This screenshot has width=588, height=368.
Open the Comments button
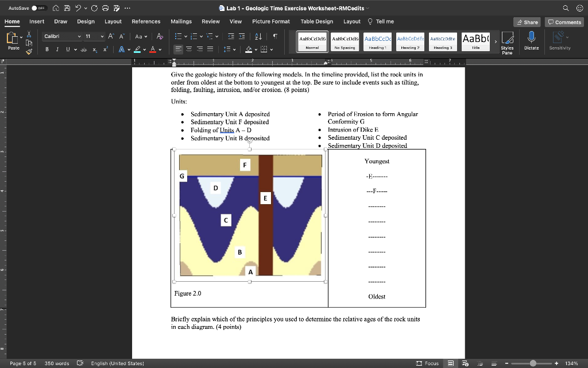click(564, 22)
